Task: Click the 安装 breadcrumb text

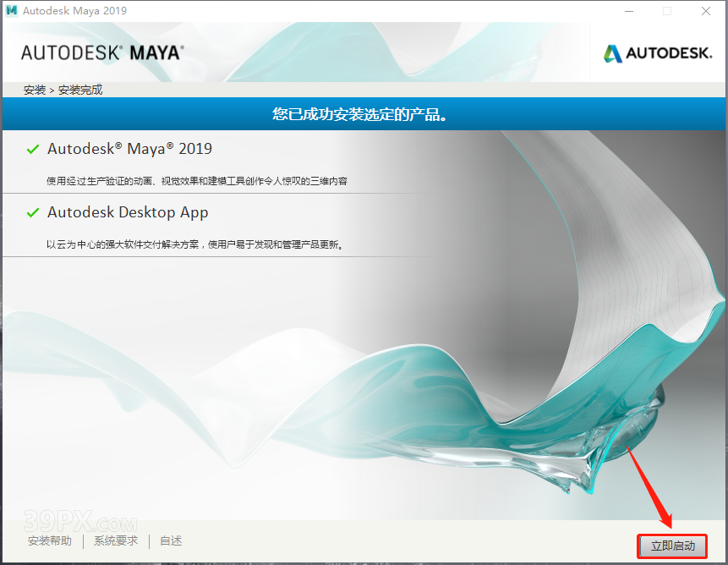Action: [35, 90]
